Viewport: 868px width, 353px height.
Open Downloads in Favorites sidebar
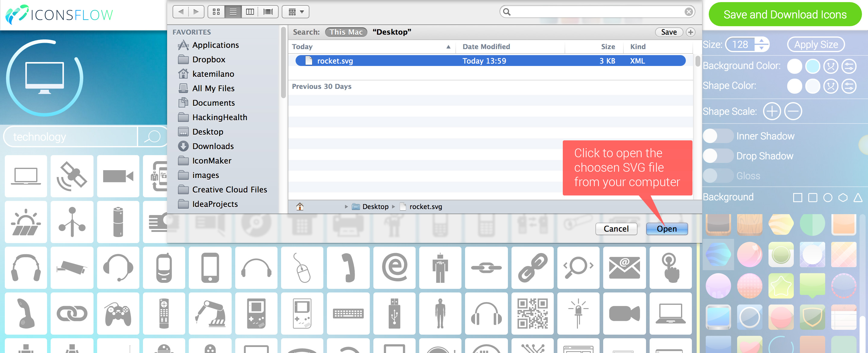click(213, 146)
